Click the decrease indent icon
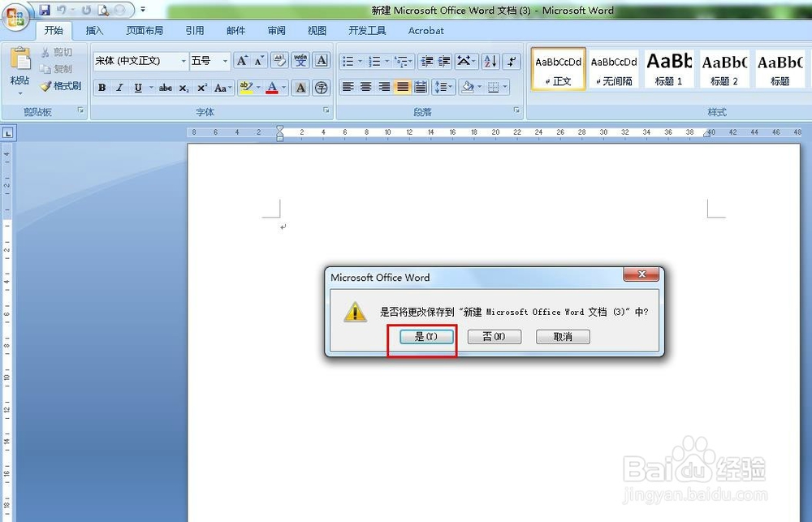The height and width of the screenshot is (522, 812). pyautogui.click(x=427, y=62)
